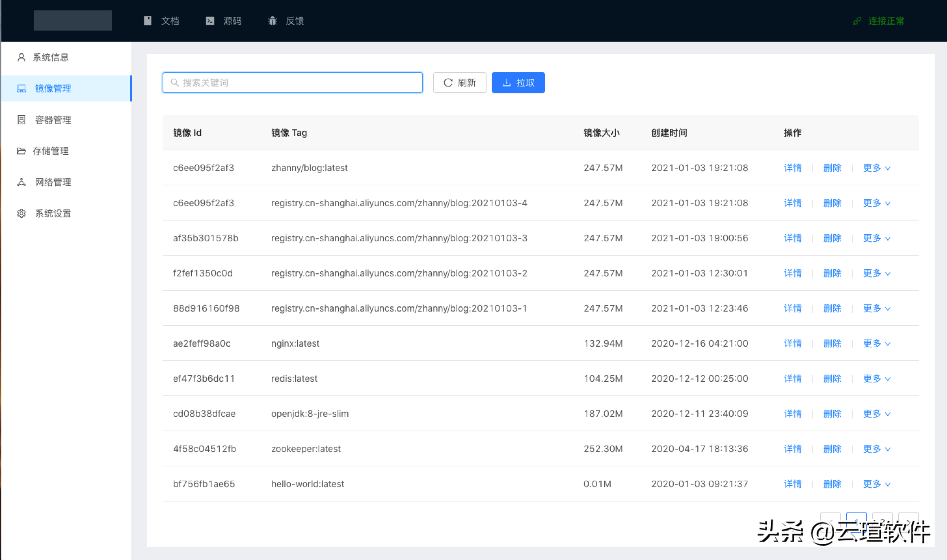Click the 镜像大小 column header
Viewport: 947px width, 560px height.
pos(601,133)
